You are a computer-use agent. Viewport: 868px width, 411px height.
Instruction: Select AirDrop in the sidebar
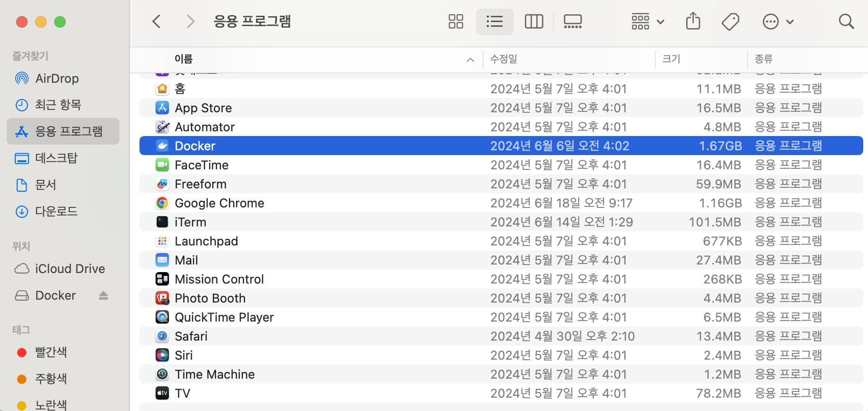click(x=63, y=78)
